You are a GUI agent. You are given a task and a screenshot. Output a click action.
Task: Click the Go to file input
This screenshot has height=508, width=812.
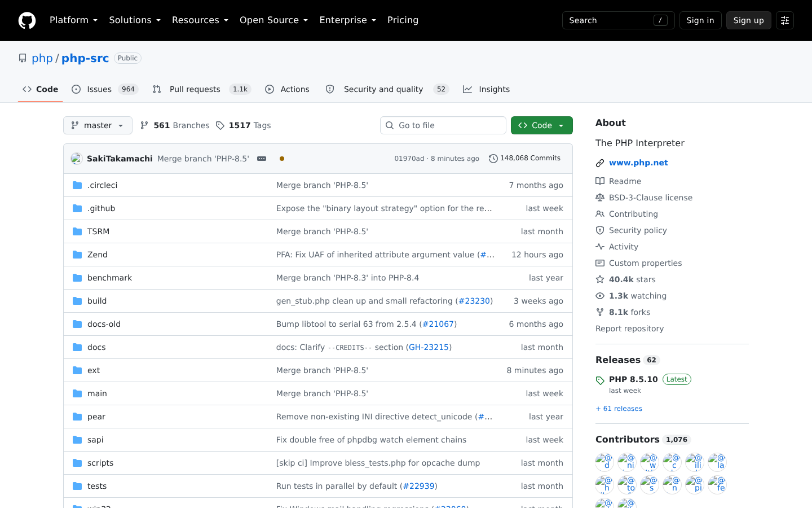point(443,125)
